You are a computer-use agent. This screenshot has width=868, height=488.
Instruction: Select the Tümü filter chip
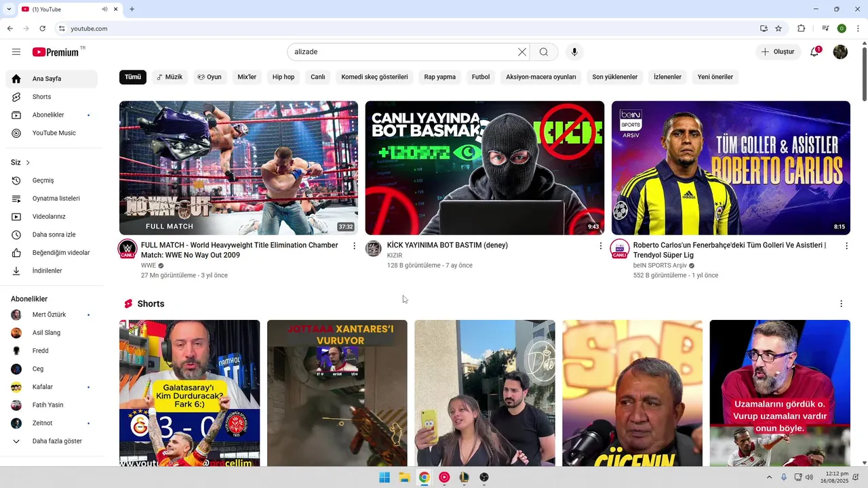[133, 77]
